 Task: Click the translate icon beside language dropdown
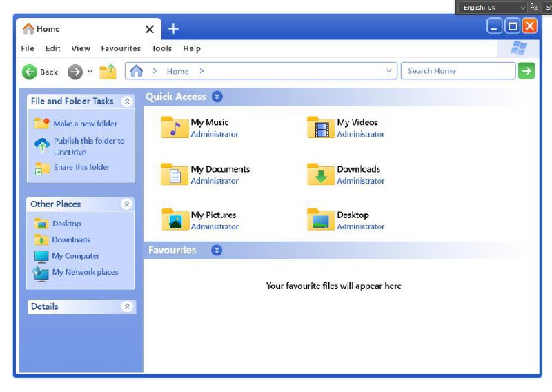534,7
